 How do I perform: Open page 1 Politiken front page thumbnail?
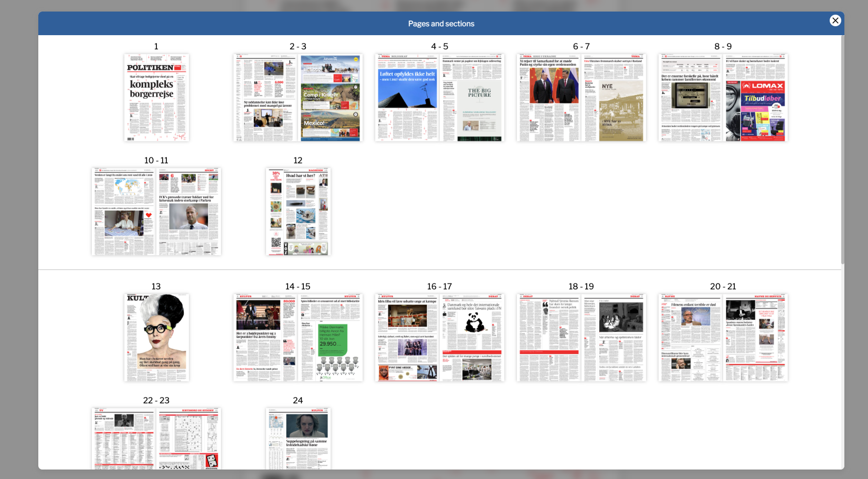coord(156,98)
